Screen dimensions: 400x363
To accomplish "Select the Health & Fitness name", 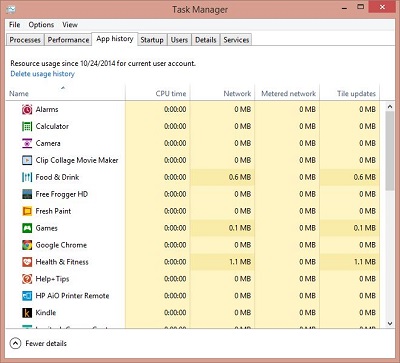I will pos(62,262).
